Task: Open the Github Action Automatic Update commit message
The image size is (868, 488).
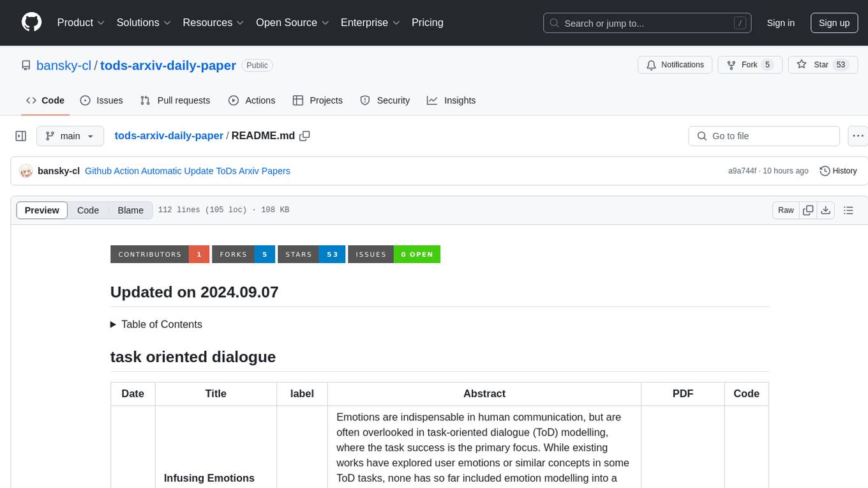Action: tap(188, 171)
